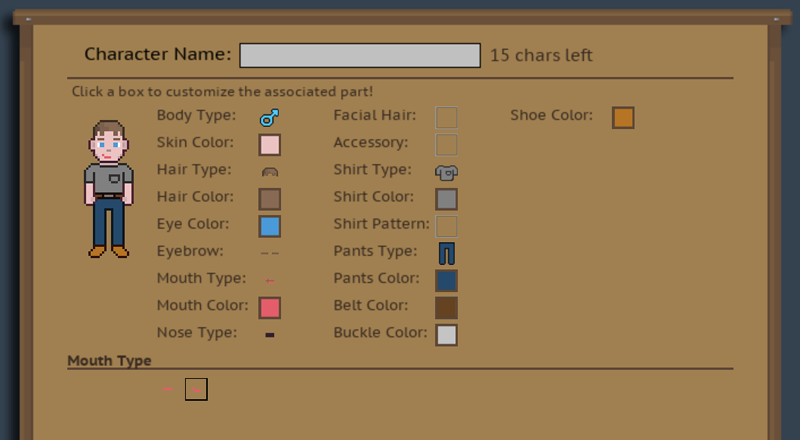Click the "Shirt Pattern:" label
Viewport: 800px width, 440px height.
pos(382,224)
